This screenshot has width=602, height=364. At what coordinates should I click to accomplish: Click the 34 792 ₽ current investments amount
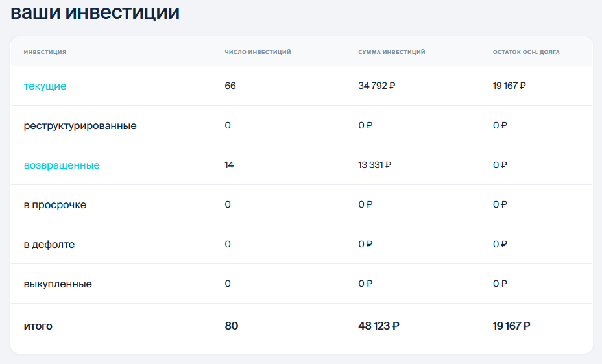376,86
